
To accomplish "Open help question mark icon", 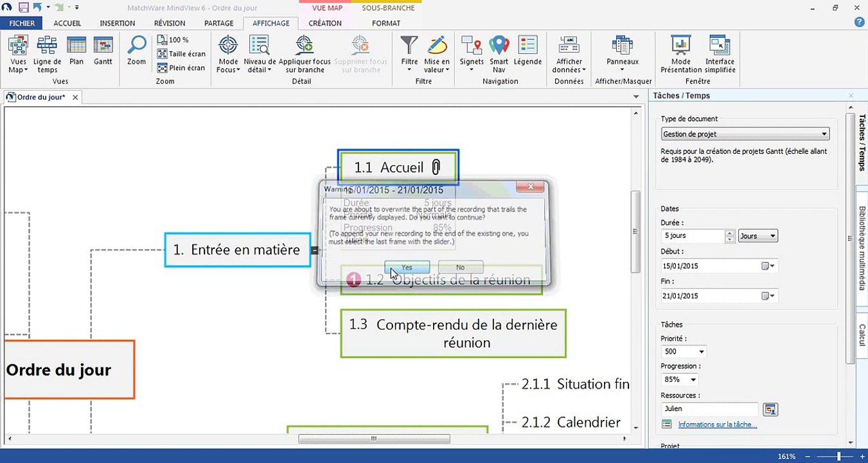I will click(x=859, y=23).
